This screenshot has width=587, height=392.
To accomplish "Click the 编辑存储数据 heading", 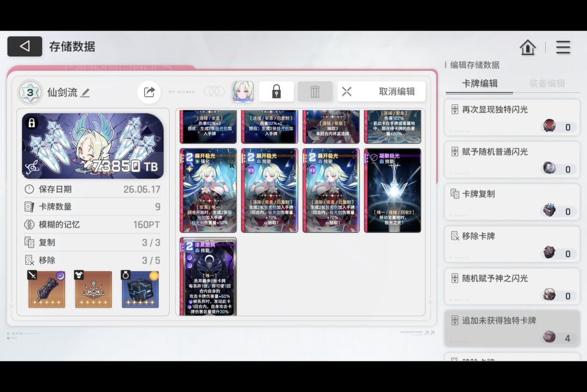I will (474, 65).
